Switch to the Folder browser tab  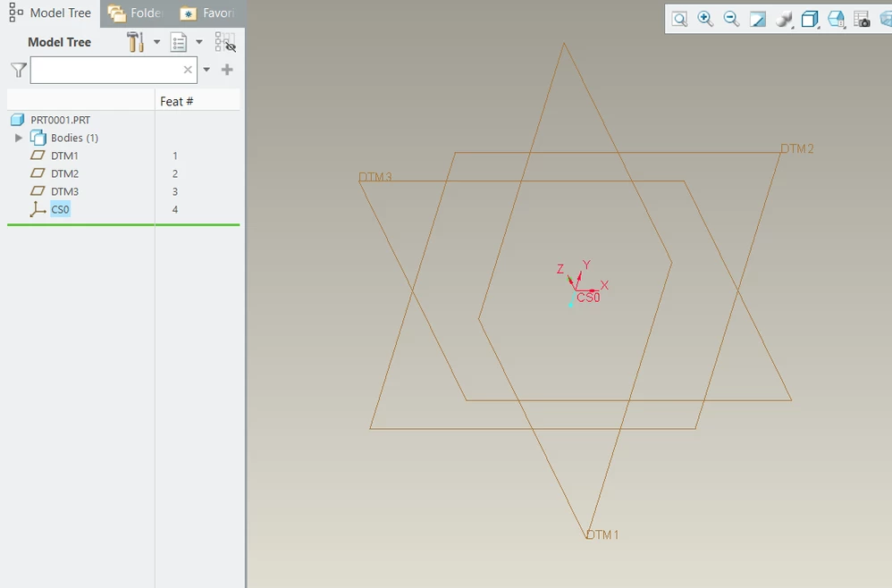135,13
